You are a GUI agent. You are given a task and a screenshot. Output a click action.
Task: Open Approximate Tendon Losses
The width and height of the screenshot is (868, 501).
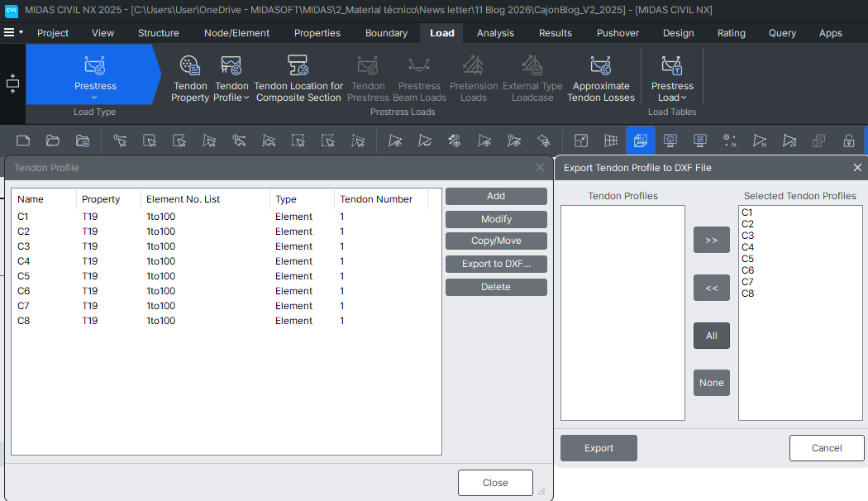point(601,79)
